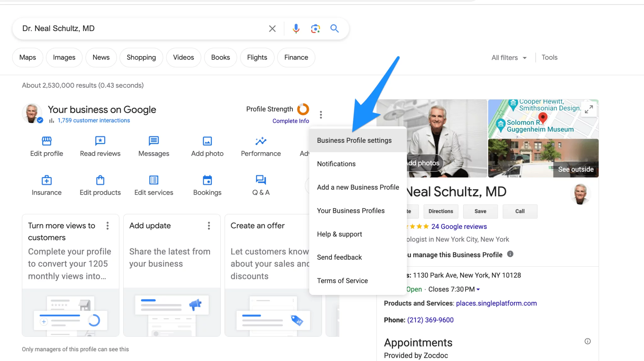The height and width of the screenshot is (361, 644).
Task: Open Read reviews star icon
Action: click(x=100, y=141)
